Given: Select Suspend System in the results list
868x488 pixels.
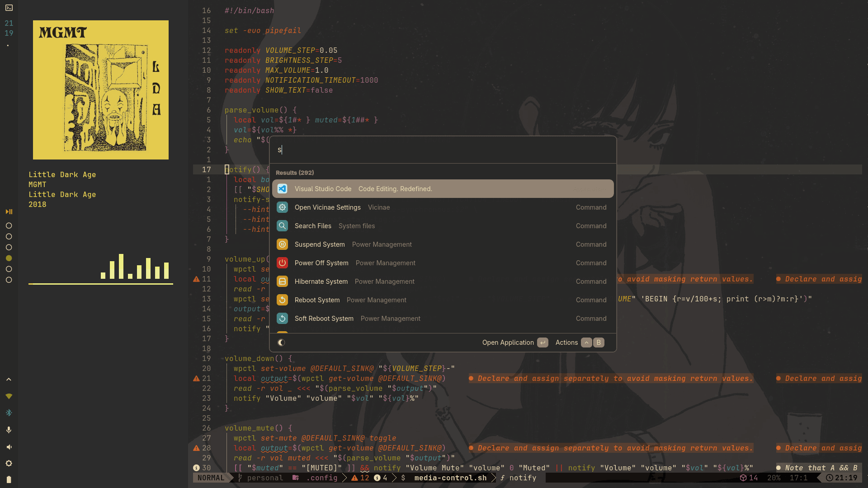Looking at the screenshot, I should 320,244.
